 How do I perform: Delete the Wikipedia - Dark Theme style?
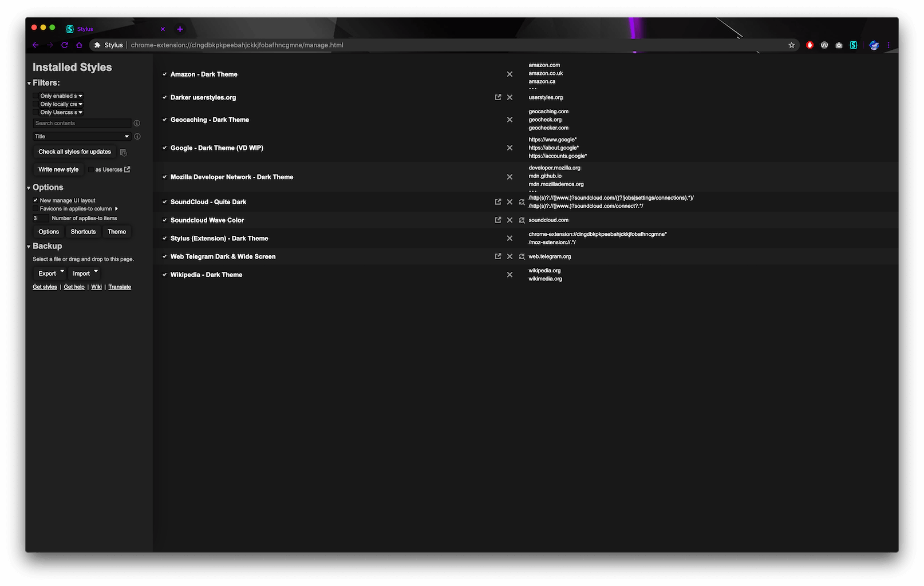510,274
